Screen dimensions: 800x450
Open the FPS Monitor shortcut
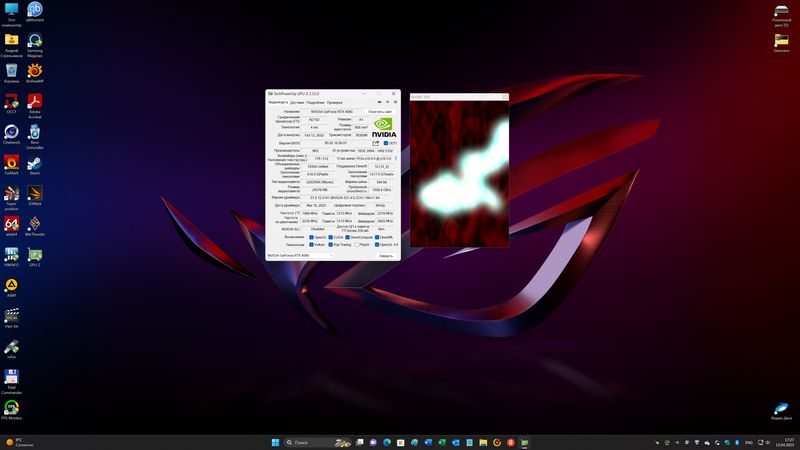tap(11, 410)
